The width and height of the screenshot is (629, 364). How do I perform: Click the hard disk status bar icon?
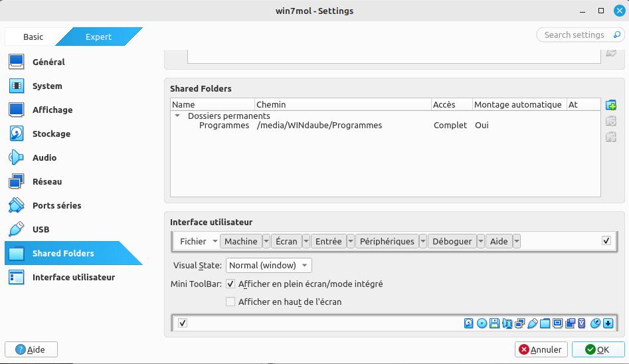469,323
